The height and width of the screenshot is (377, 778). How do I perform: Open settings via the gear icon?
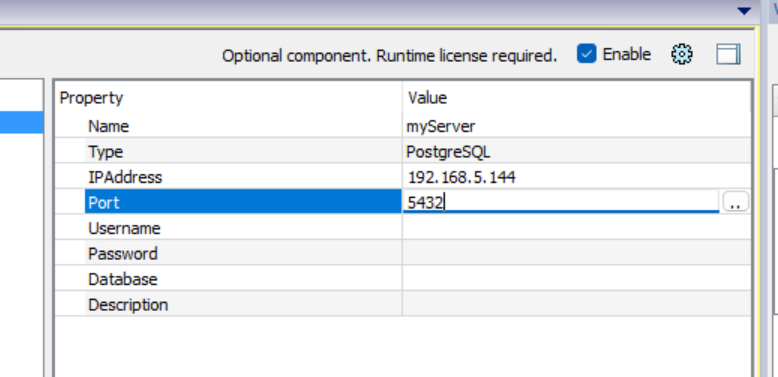coord(681,54)
